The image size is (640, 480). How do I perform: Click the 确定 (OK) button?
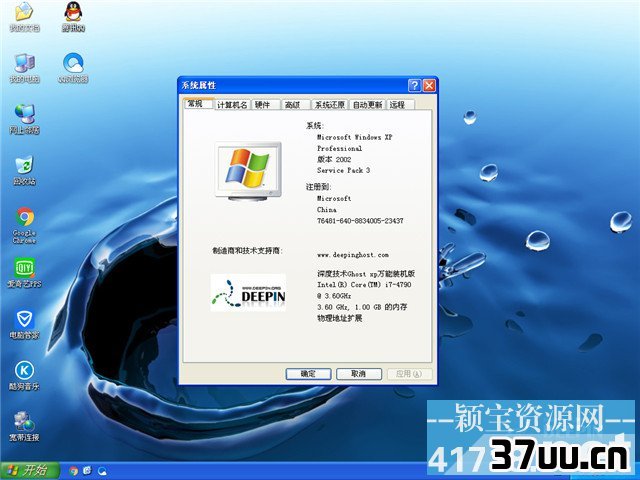[x=308, y=374]
